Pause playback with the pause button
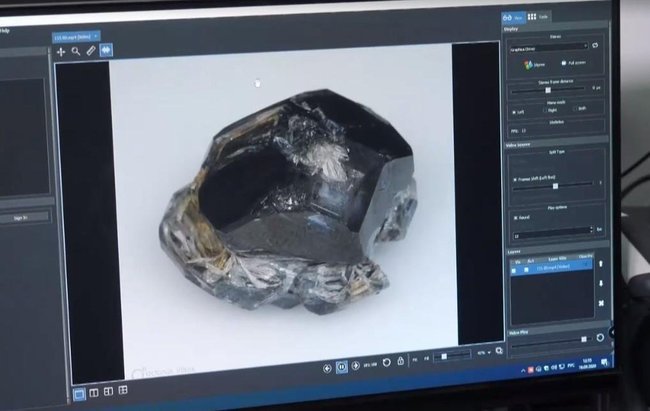This screenshot has width=650, height=411. click(342, 367)
